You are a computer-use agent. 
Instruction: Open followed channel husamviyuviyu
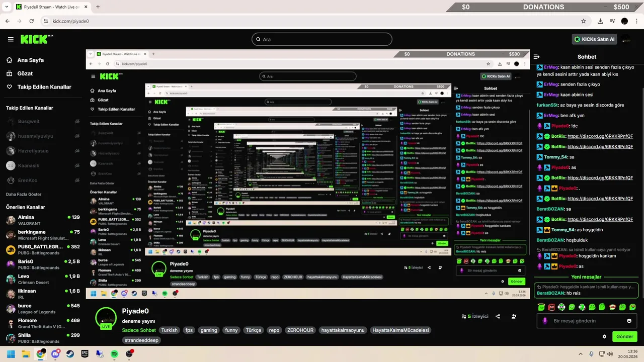(43, 136)
